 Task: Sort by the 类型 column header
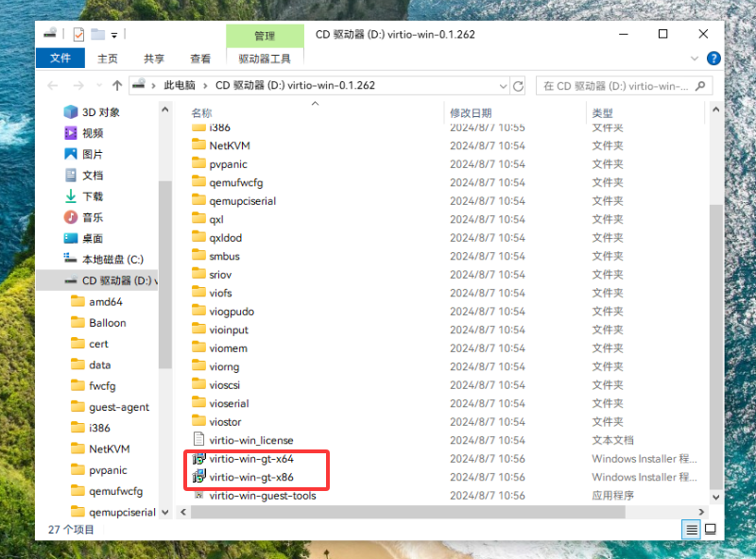602,112
